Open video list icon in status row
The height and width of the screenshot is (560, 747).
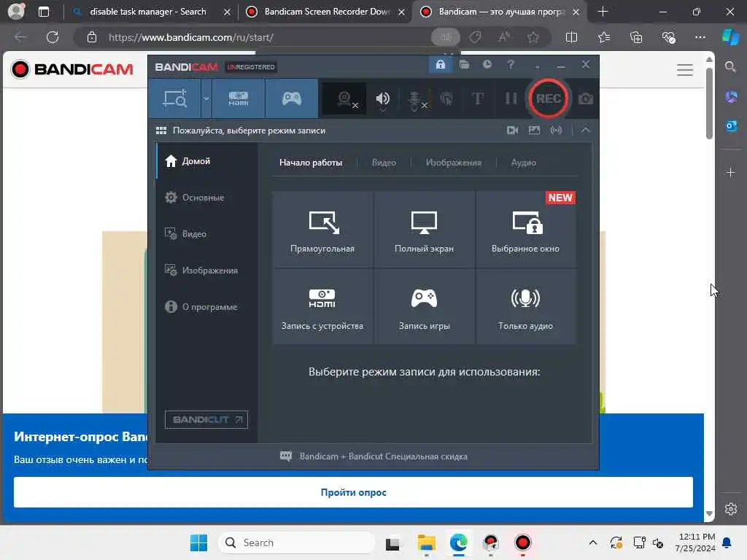point(512,130)
